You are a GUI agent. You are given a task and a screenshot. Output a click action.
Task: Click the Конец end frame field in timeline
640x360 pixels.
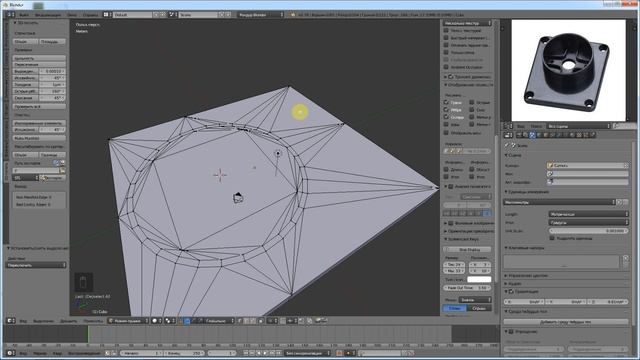click(184, 353)
